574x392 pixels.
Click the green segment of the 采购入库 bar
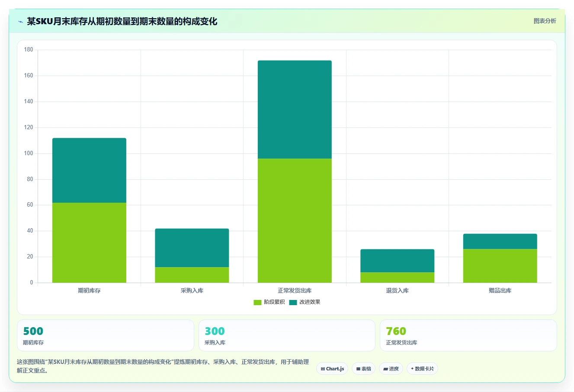click(192, 275)
